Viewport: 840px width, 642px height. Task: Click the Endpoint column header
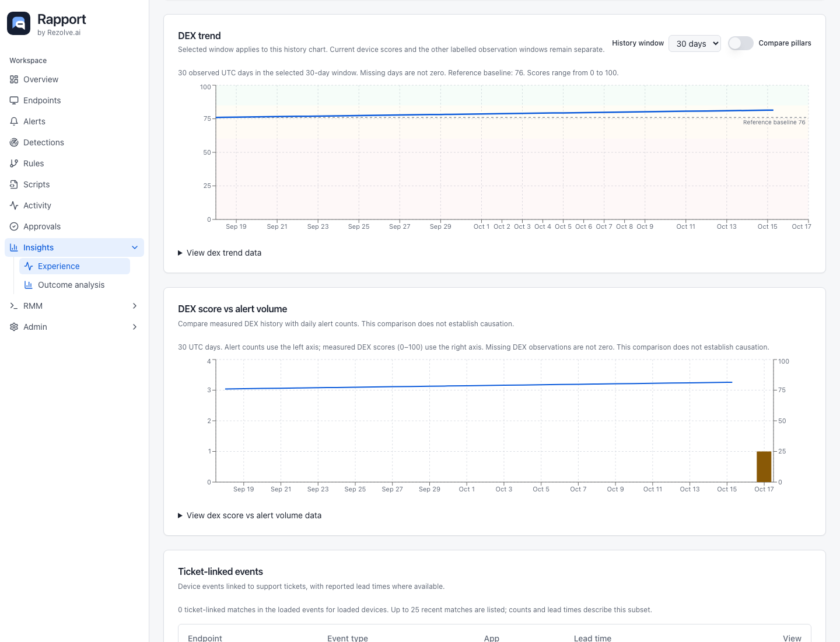click(205, 638)
